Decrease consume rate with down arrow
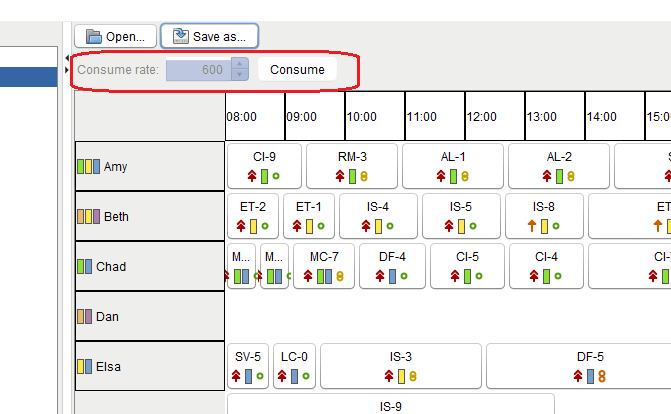The image size is (671, 414). click(238, 75)
